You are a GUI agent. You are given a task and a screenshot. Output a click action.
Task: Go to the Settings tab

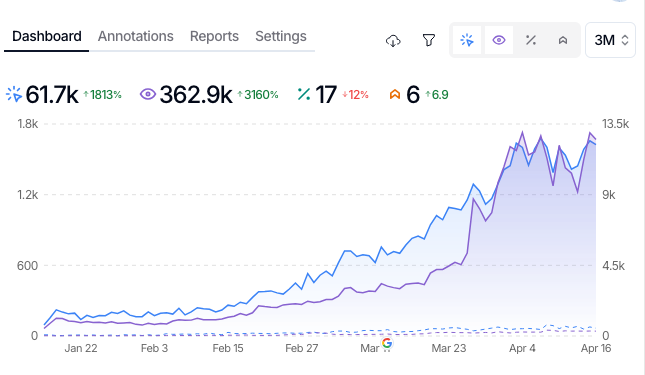(281, 36)
